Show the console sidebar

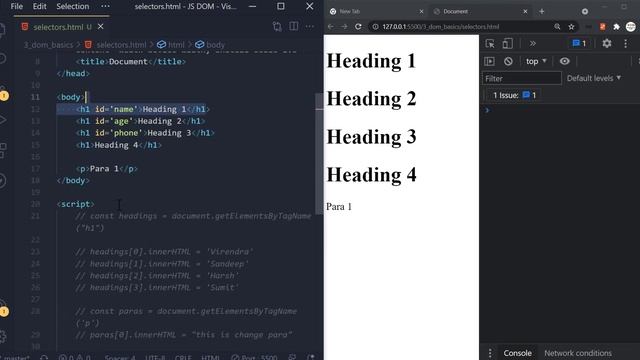[x=489, y=61]
